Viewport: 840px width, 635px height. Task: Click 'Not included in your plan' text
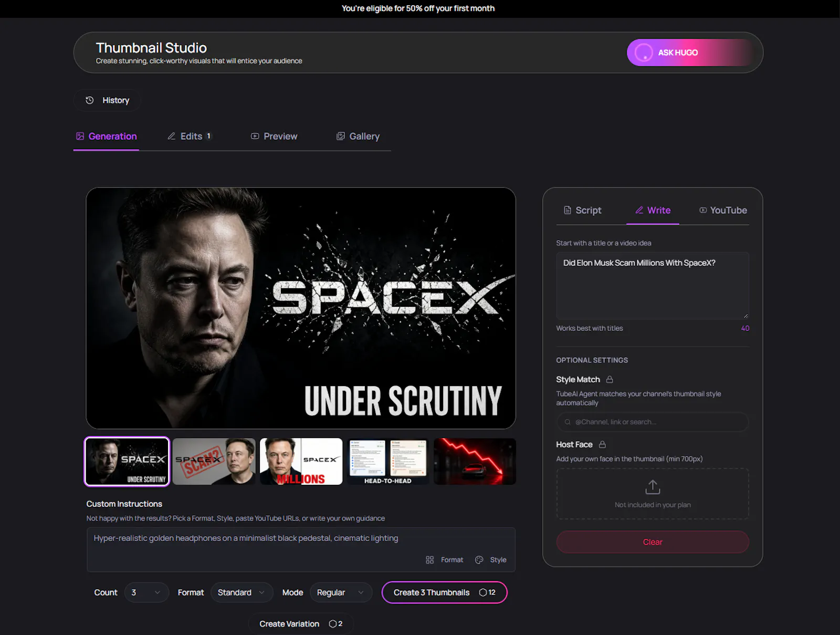coord(653,505)
